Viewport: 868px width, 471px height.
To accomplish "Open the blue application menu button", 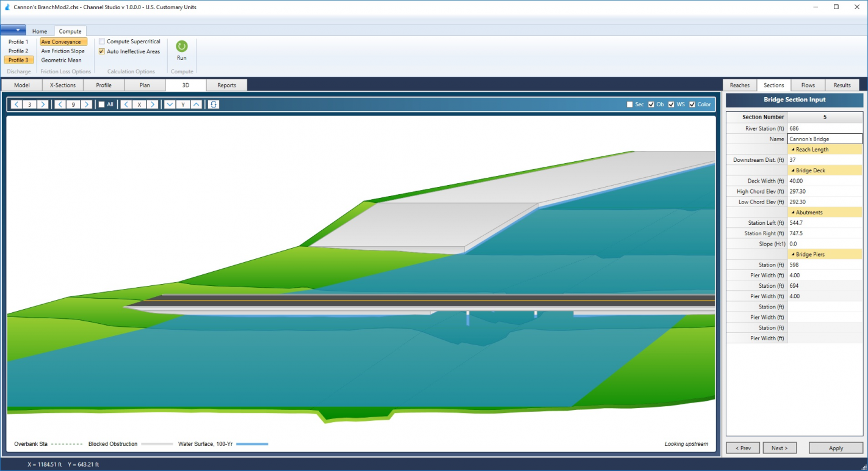I will click(13, 30).
